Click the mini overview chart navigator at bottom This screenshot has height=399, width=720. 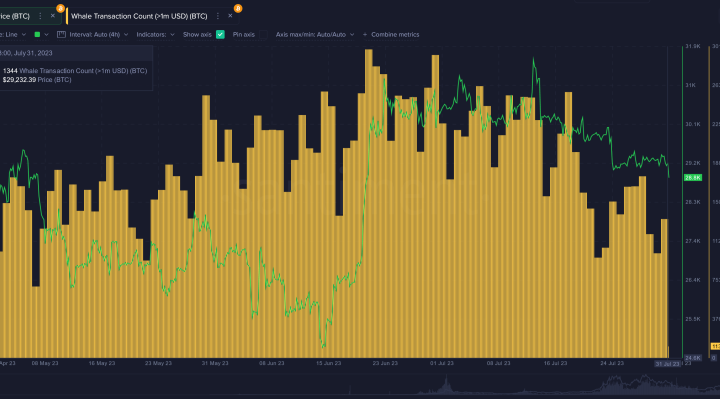coord(360,384)
